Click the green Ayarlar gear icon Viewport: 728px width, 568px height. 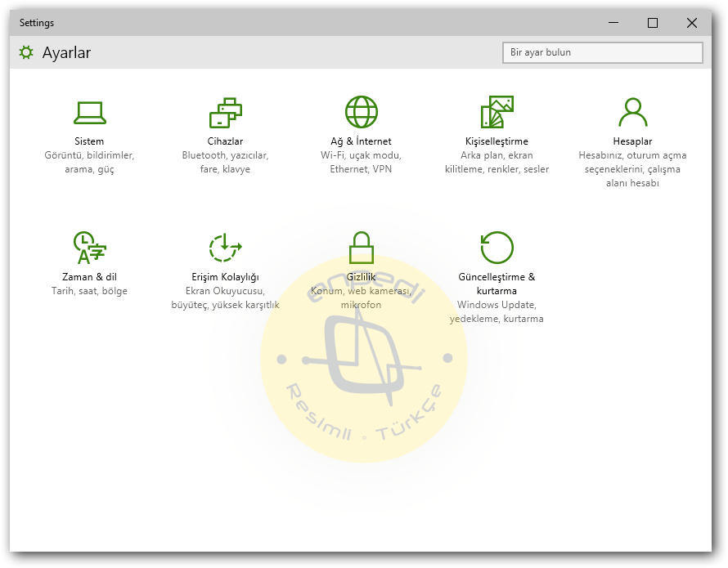click(x=26, y=53)
